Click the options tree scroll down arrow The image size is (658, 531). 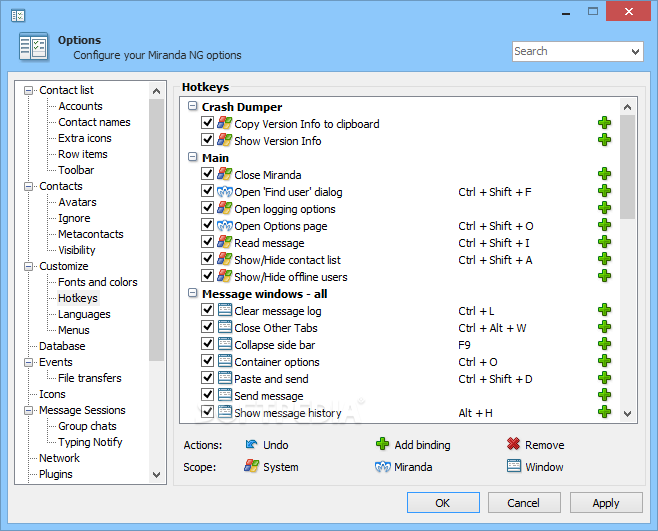coord(157,475)
